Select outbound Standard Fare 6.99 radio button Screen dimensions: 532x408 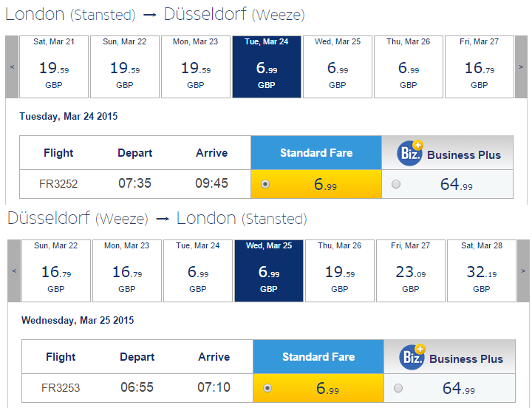tap(265, 184)
